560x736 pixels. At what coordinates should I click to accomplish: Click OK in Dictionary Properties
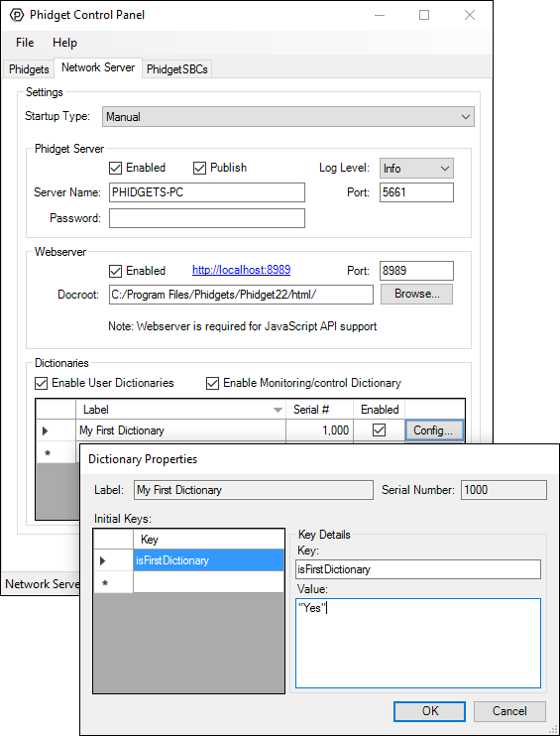coord(429,711)
